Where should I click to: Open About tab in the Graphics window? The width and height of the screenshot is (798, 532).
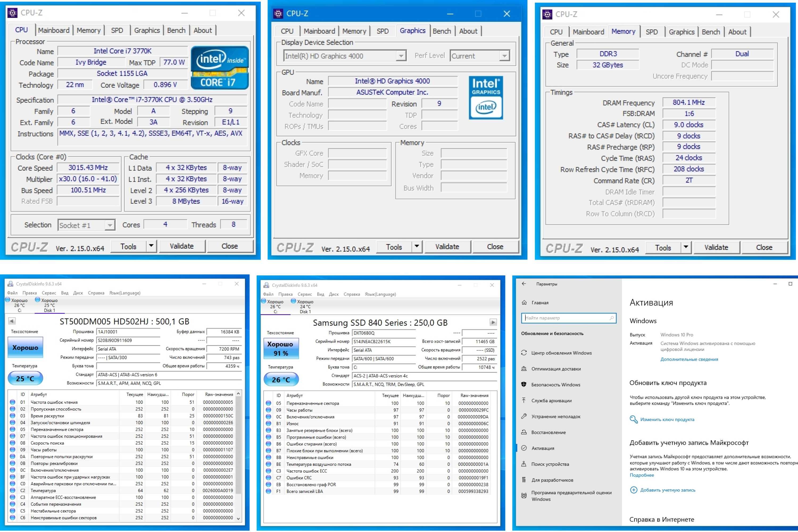point(468,31)
